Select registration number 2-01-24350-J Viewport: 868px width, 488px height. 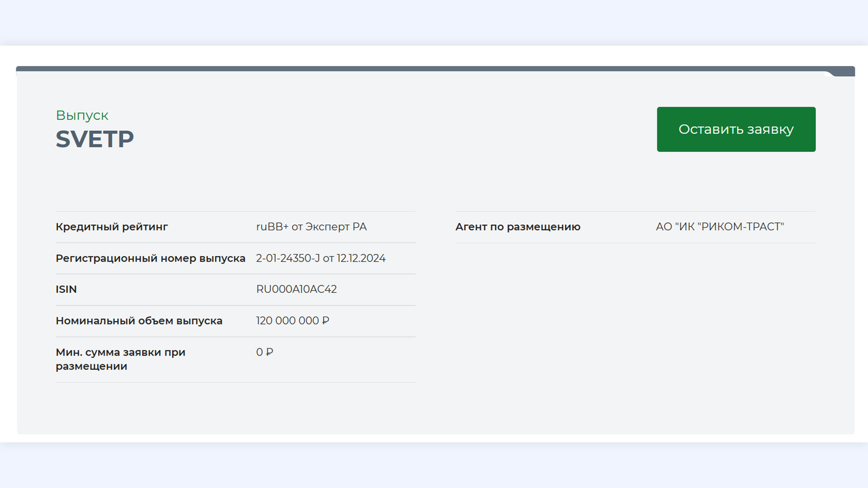(x=288, y=258)
